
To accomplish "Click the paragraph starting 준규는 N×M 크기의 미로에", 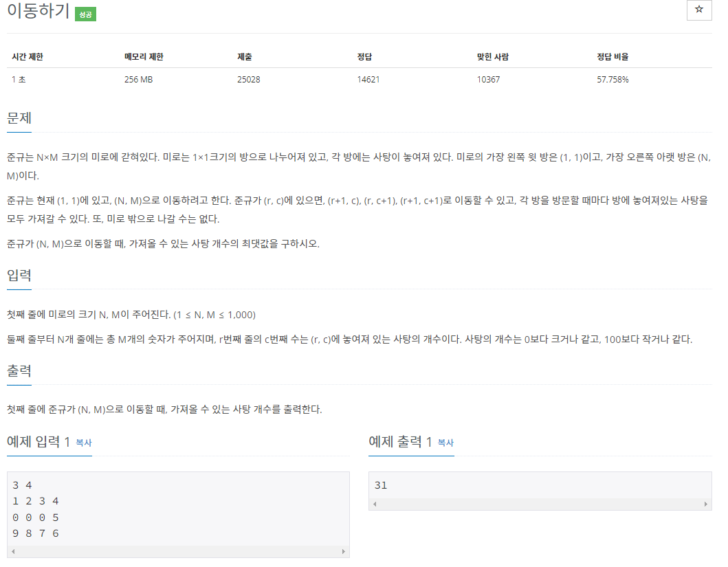I will (359, 166).
